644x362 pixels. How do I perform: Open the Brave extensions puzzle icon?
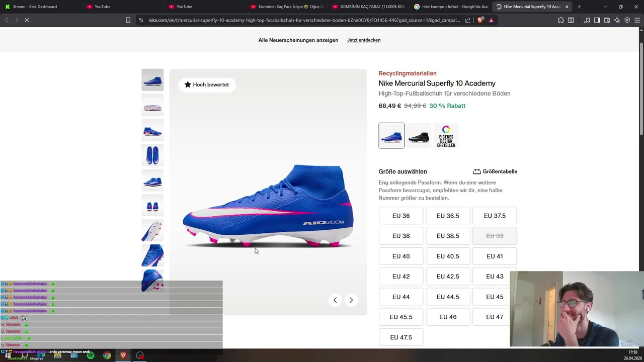click(561, 20)
